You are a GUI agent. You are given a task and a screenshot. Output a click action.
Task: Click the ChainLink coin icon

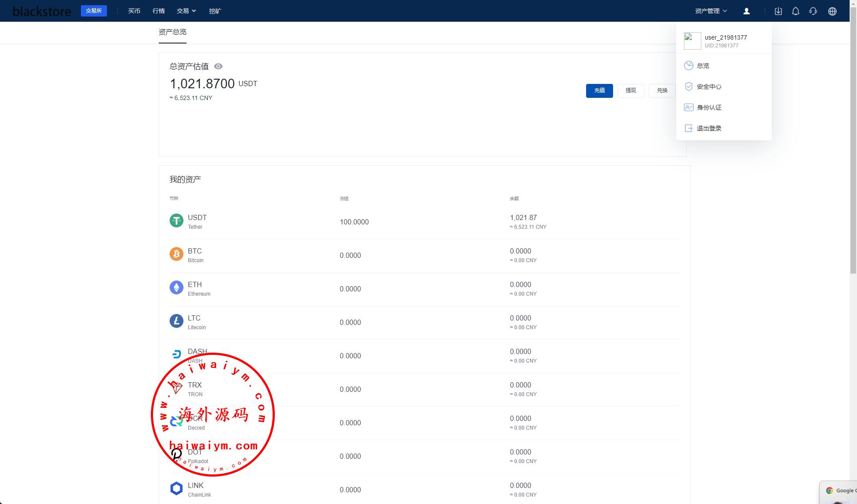pos(176,489)
